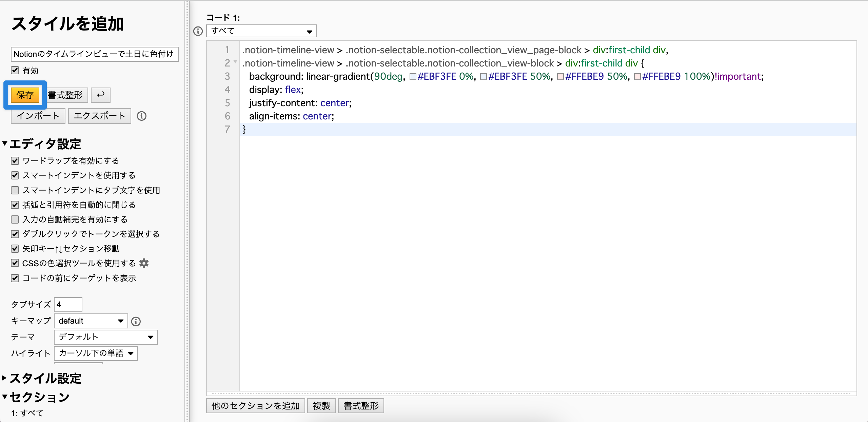This screenshot has height=422, width=868.
Task: Click the 保存 button
Action: [25, 95]
